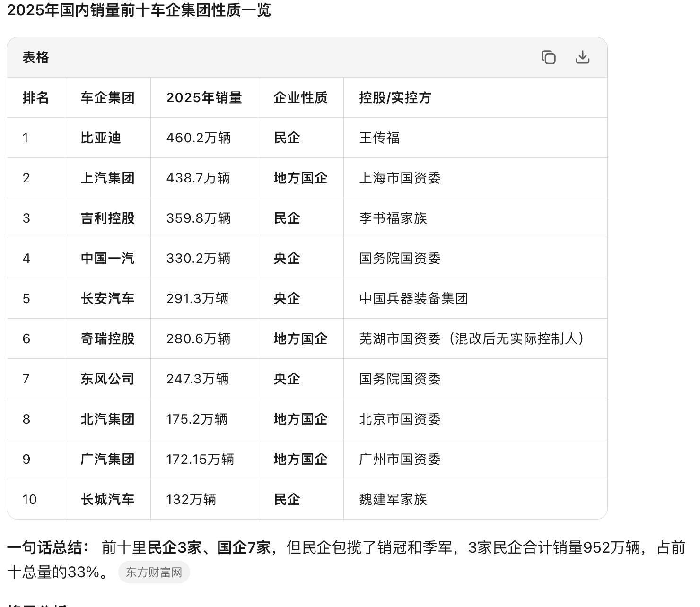Image resolution: width=700 pixels, height=607 pixels.
Task: Click rank number 10 in the table
Action: click(29, 499)
